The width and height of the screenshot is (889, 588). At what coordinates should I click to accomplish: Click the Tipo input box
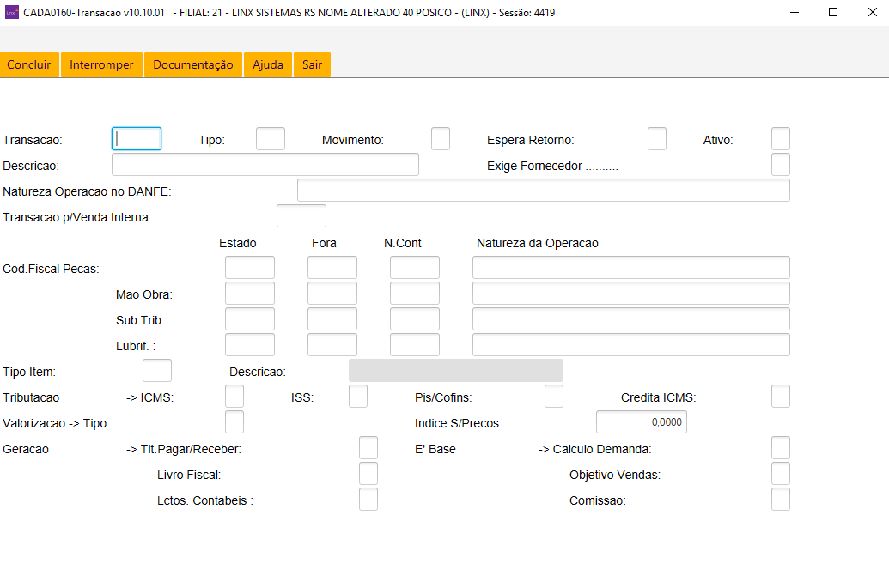click(271, 139)
